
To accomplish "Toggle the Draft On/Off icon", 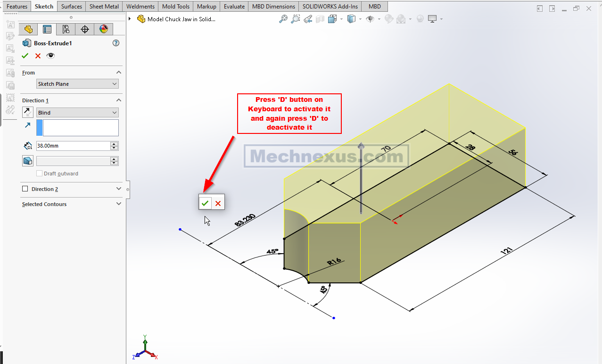I will 28,161.
